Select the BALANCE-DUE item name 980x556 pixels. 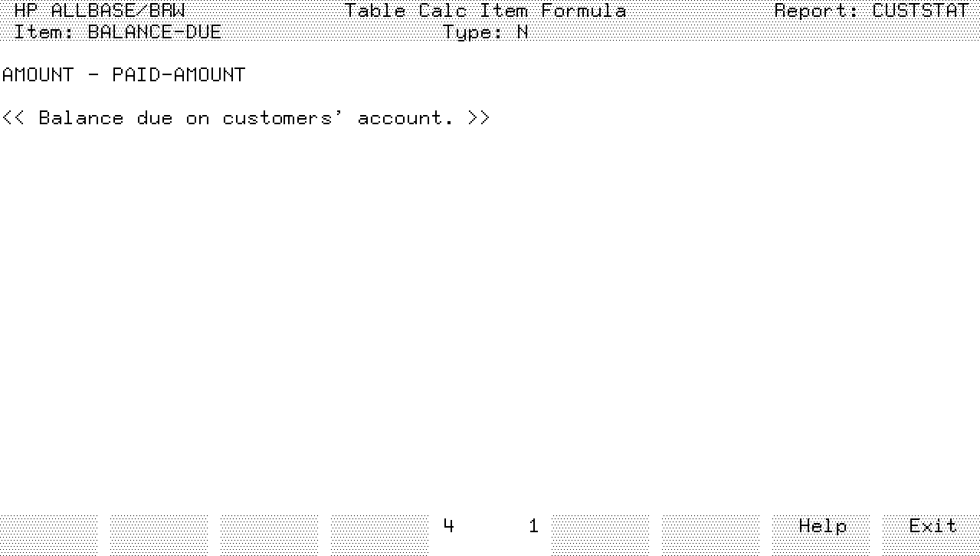pyautogui.click(x=155, y=32)
